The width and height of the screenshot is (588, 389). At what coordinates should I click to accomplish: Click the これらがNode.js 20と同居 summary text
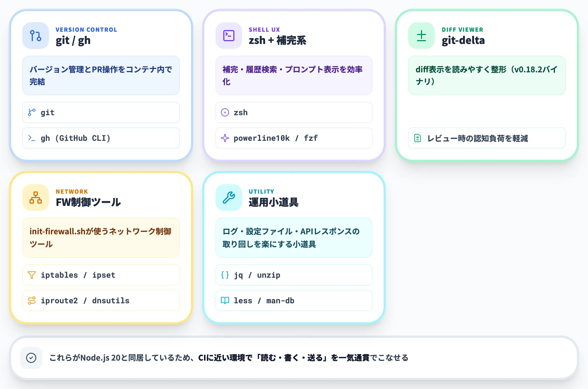coord(229,358)
